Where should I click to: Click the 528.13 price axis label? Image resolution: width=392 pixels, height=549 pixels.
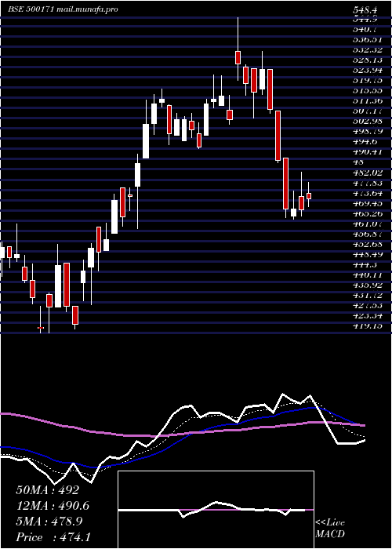[x=367, y=60]
